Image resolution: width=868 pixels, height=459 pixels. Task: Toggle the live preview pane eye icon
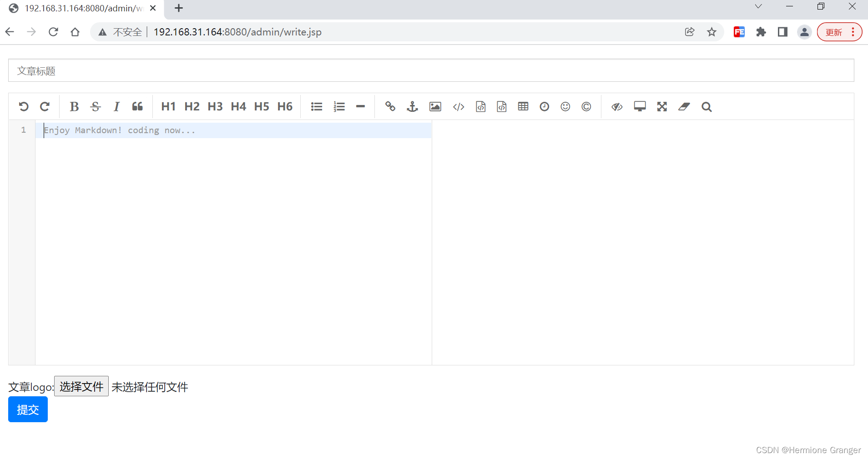pyautogui.click(x=617, y=107)
